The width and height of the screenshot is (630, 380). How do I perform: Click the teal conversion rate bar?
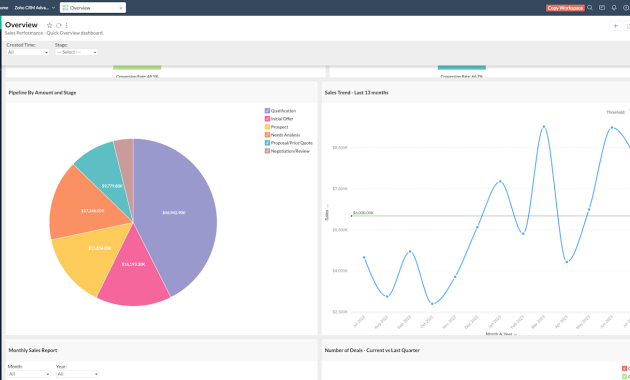point(462,67)
